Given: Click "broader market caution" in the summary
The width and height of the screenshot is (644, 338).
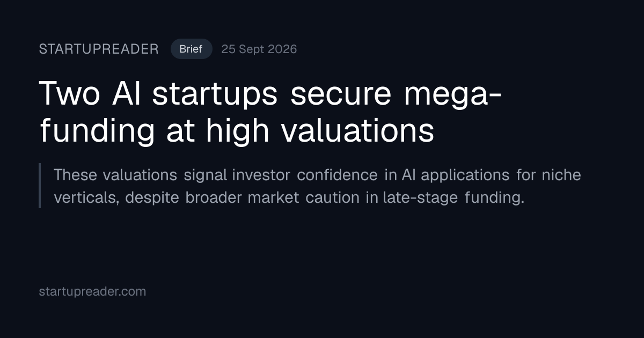Looking at the screenshot, I should point(274,197).
